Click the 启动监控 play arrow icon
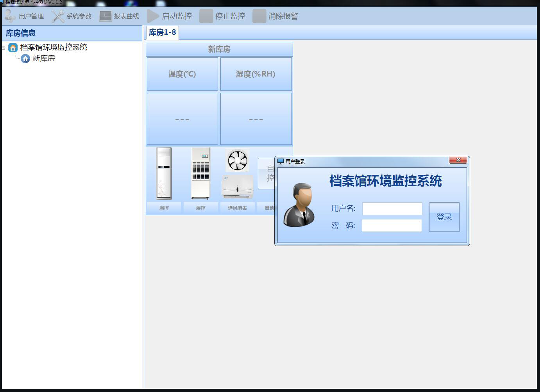540x392 pixels. (x=153, y=16)
